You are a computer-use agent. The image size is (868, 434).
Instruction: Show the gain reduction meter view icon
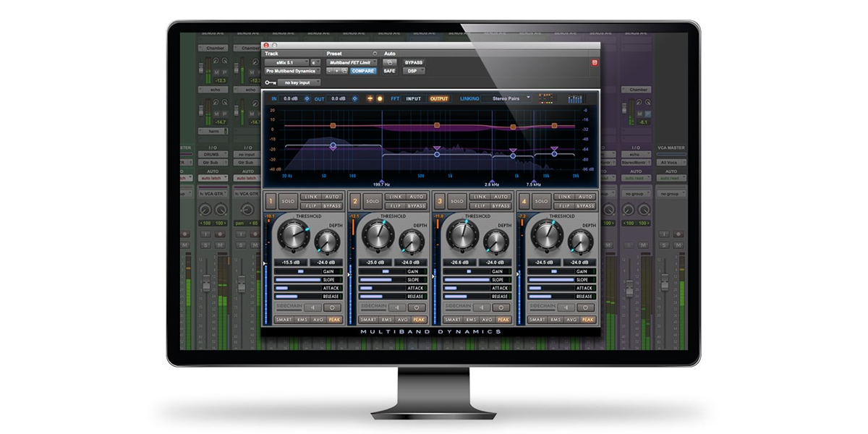(x=546, y=98)
